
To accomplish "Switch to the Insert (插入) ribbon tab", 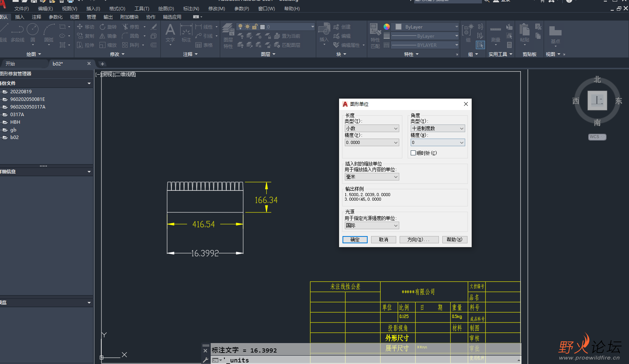I will (x=19, y=17).
